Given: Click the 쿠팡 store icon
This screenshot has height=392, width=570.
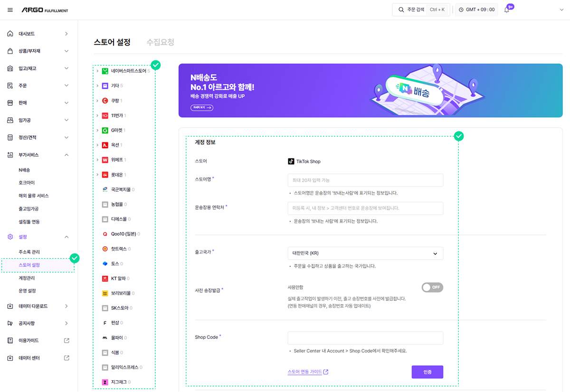Looking at the screenshot, I should 105,101.
